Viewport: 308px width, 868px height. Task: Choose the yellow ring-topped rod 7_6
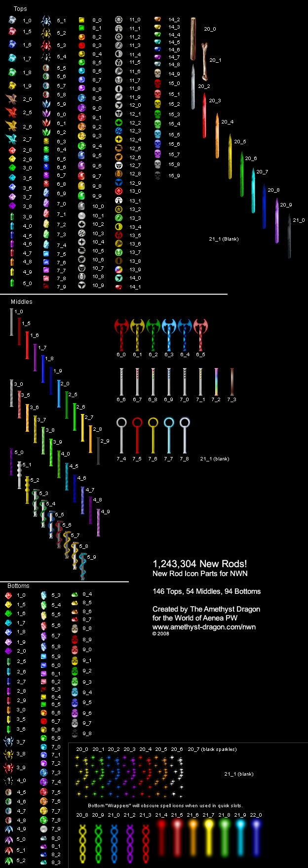[153, 435]
